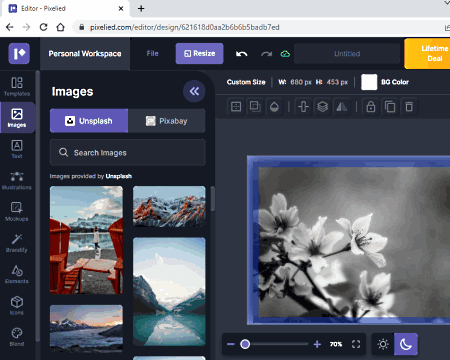Screen dimensions: 450x360
Task: Click the image effects toolbar icon
Action: point(236,107)
